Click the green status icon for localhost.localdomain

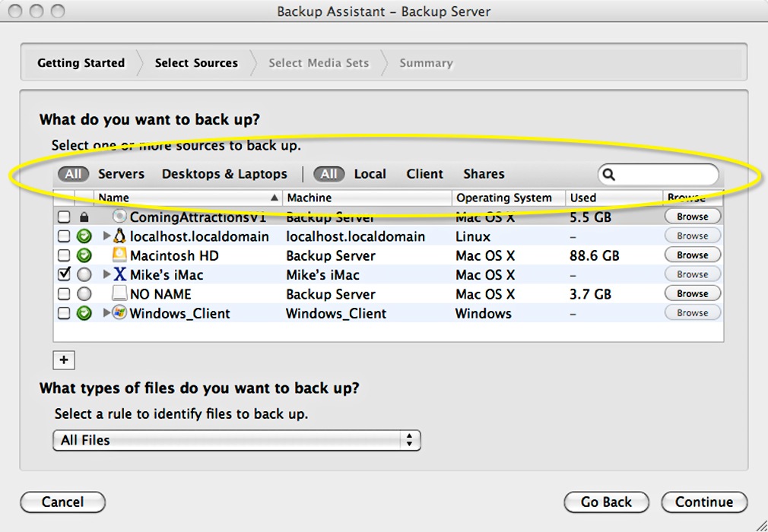coord(84,236)
